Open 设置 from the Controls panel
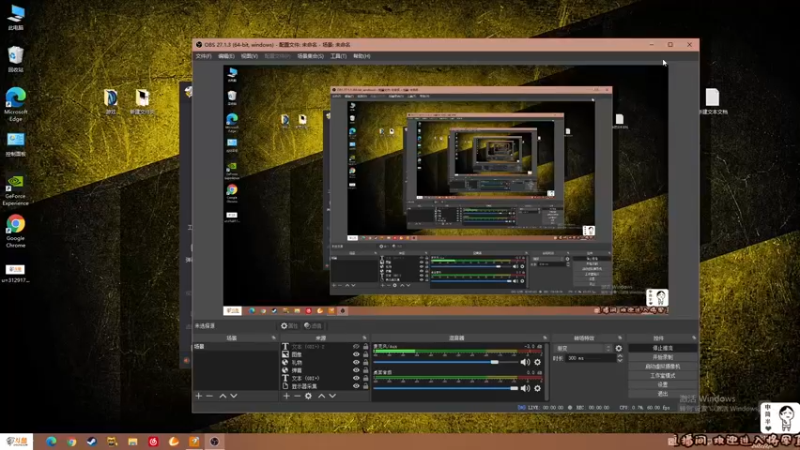 [663, 385]
